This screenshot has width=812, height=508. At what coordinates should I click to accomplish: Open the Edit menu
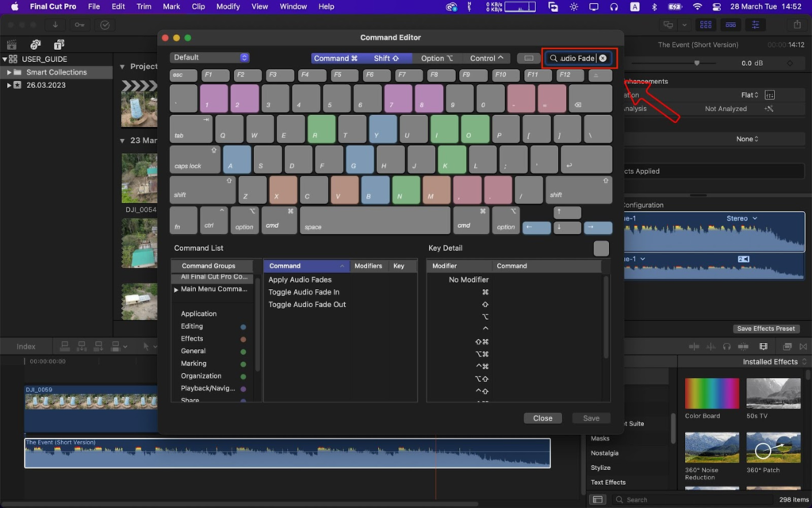click(118, 6)
